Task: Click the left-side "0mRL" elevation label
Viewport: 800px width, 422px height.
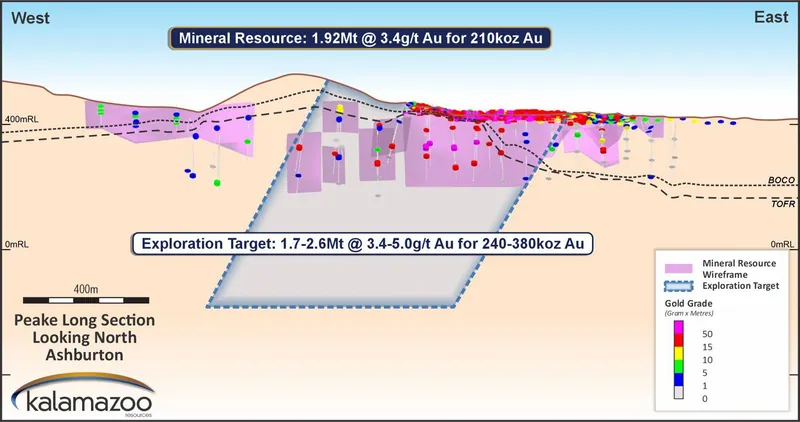Action: (17, 245)
